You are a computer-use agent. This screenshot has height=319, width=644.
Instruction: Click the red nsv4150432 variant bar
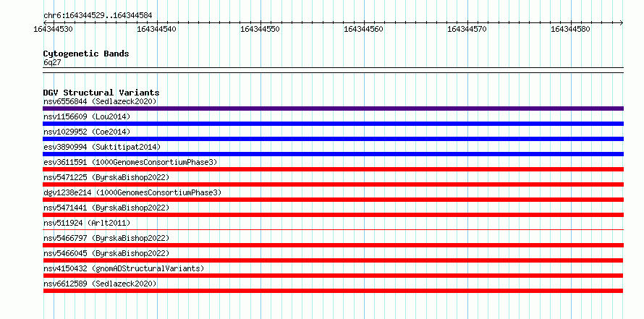pyautogui.click(x=333, y=276)
